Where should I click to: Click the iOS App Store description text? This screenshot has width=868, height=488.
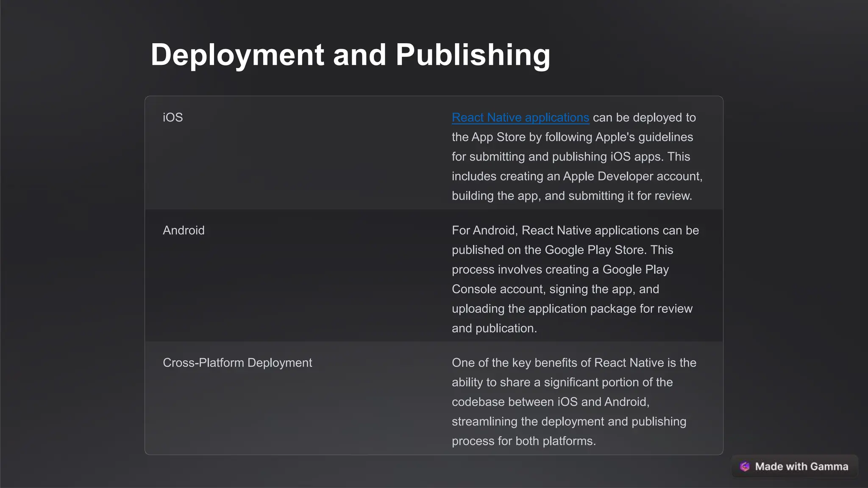577,157
